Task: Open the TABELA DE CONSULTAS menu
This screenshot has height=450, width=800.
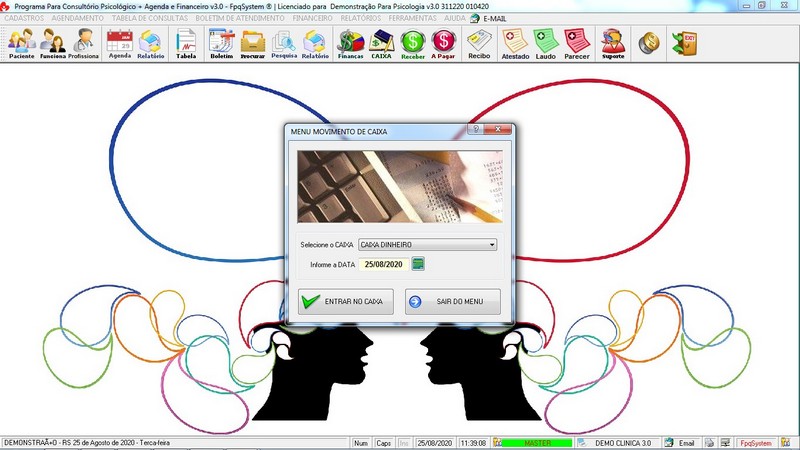Action: 150,18
